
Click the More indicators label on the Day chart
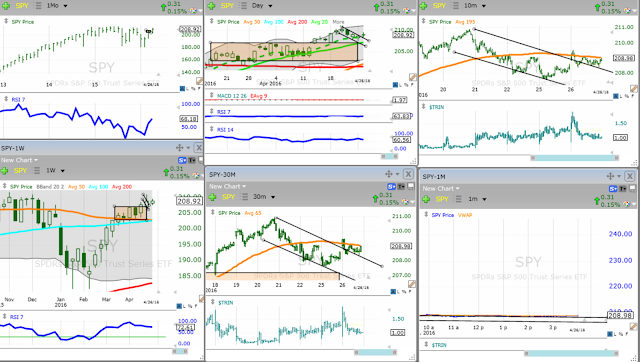coord(338,22)
